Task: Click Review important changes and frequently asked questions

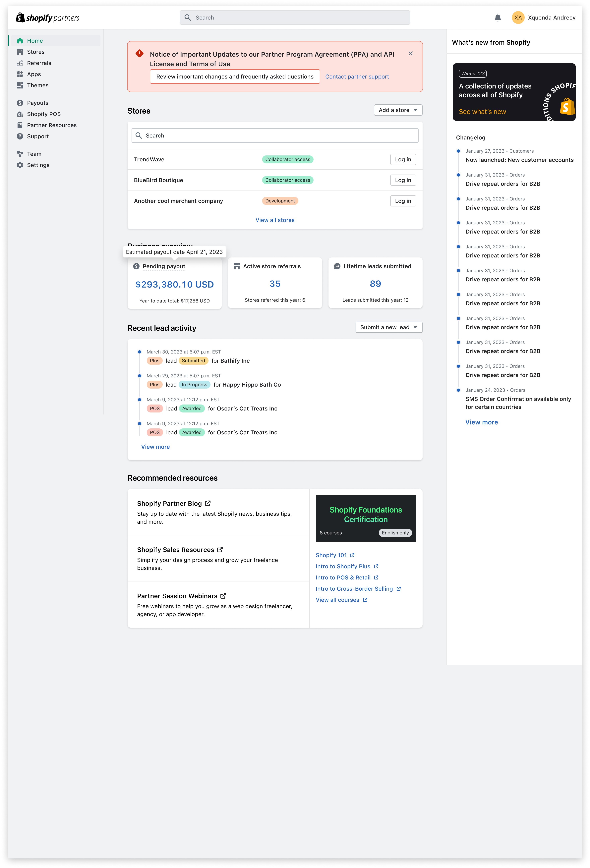Action: pyautogui.click(x=235, y=77)
